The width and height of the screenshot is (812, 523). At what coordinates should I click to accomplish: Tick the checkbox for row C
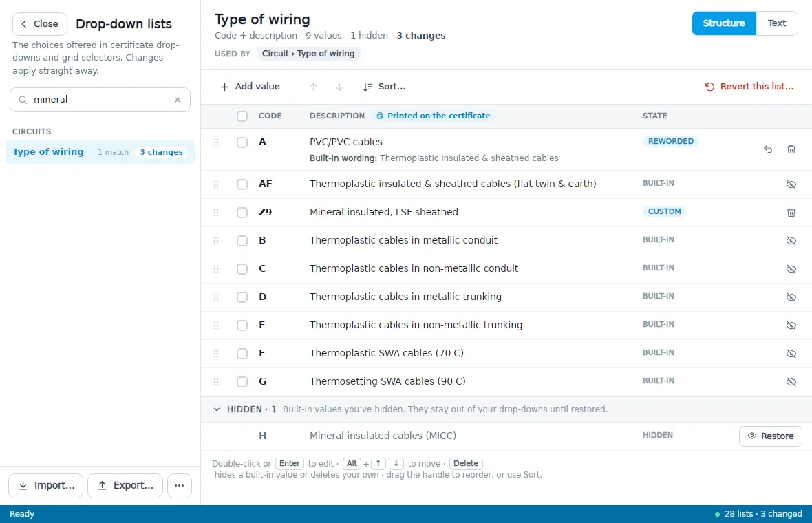[242, 269]
